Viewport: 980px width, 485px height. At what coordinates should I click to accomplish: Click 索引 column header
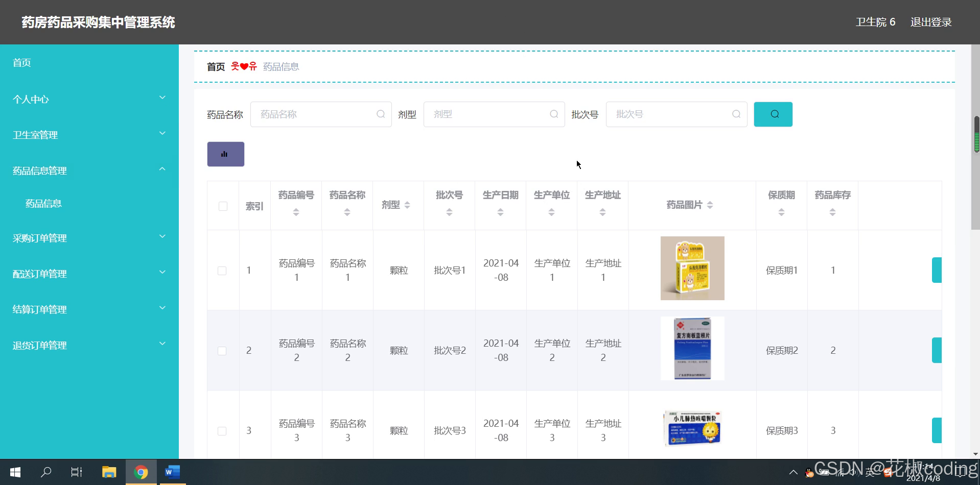[254, 206]
